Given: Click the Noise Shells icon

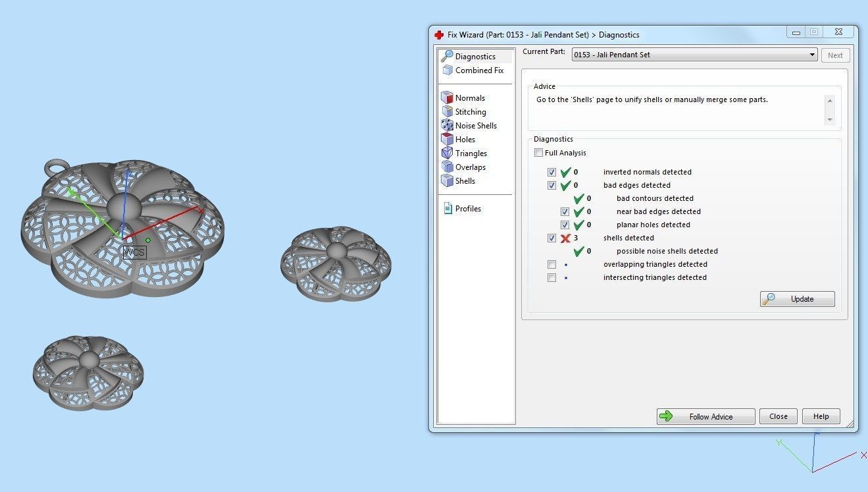Looking at the screenshot, I should click(x=447, y=125).
